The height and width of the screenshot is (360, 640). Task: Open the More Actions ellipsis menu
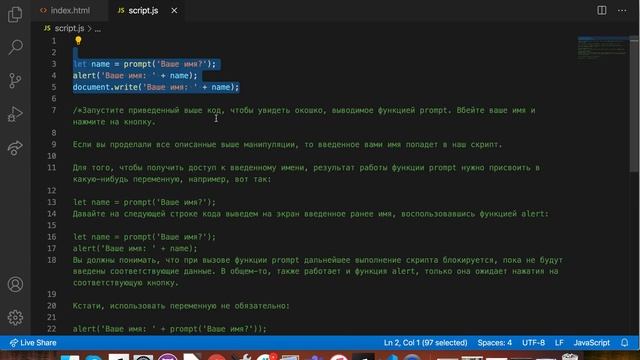tap(622, 10)
